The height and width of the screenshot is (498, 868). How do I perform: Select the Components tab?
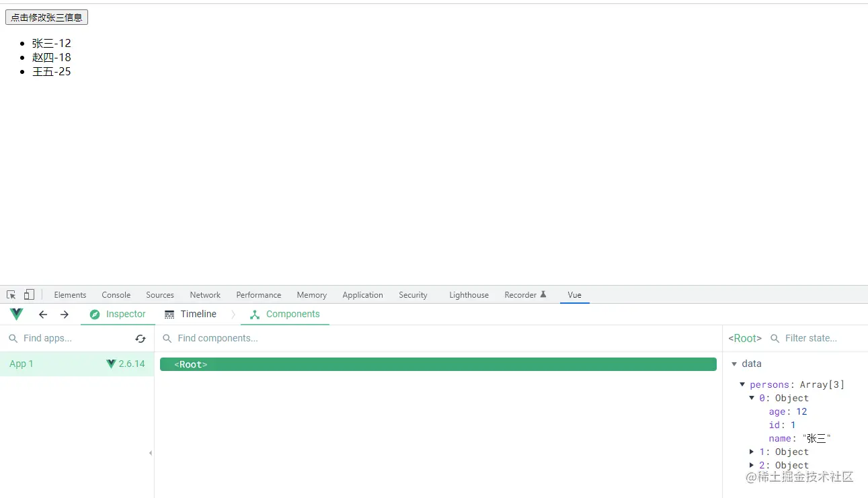pos(285,314)
